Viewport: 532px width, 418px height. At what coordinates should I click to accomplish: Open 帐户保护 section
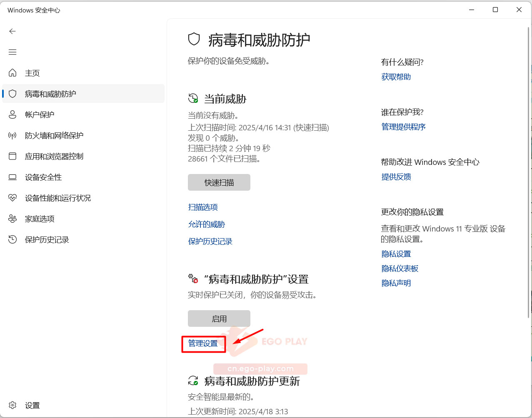[83, 114]
